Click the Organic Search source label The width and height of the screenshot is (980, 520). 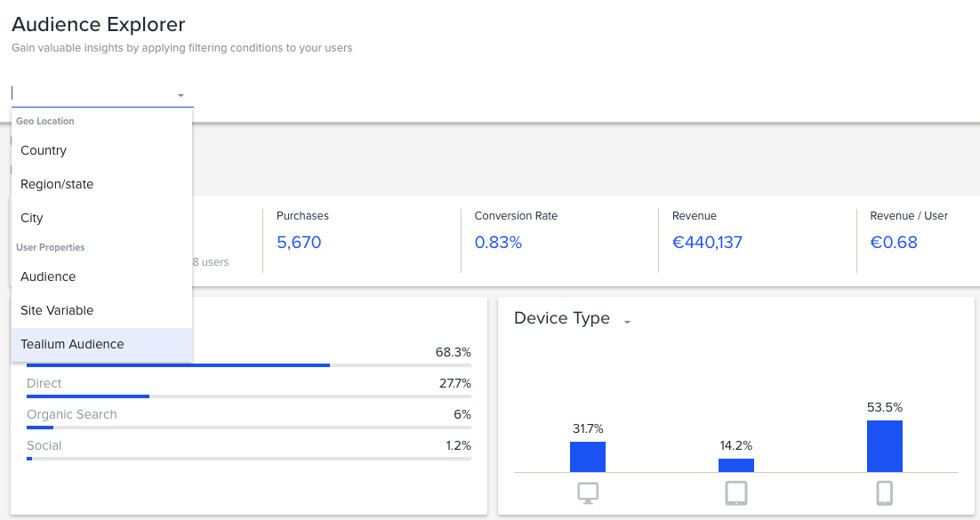pos(72,414)
